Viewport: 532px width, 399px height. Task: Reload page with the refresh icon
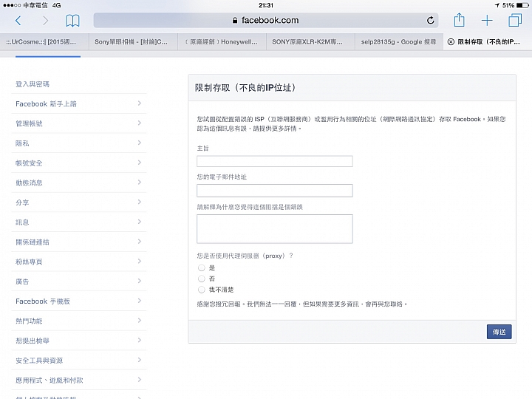(x=430, y=21)
